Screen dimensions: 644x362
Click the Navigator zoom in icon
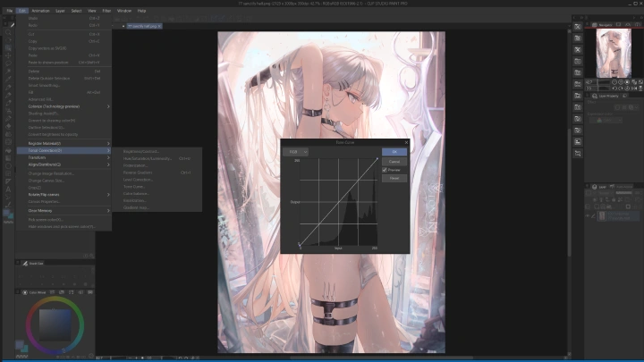tap(621, 82)
